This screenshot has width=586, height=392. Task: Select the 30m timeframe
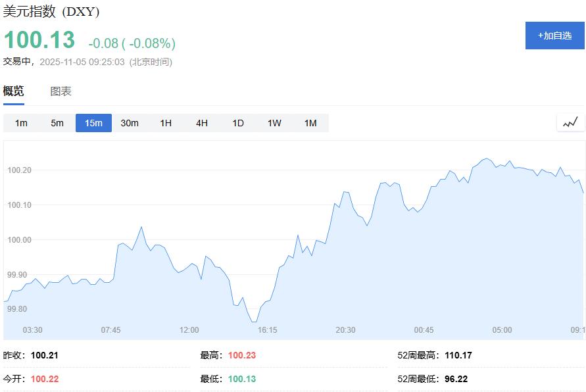pos(130,122)
